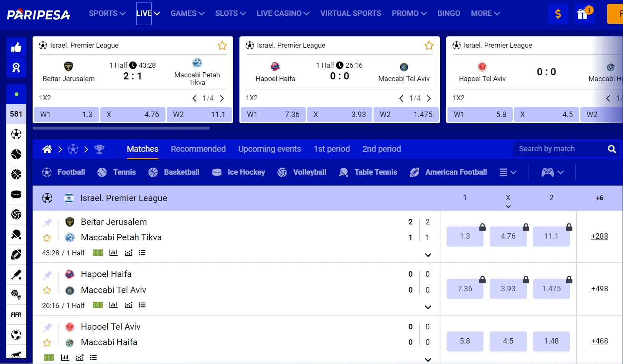
Task: Open live graph icon for Hapoel Haifa match
Action: pyautogui.click(x=129, y=305)
